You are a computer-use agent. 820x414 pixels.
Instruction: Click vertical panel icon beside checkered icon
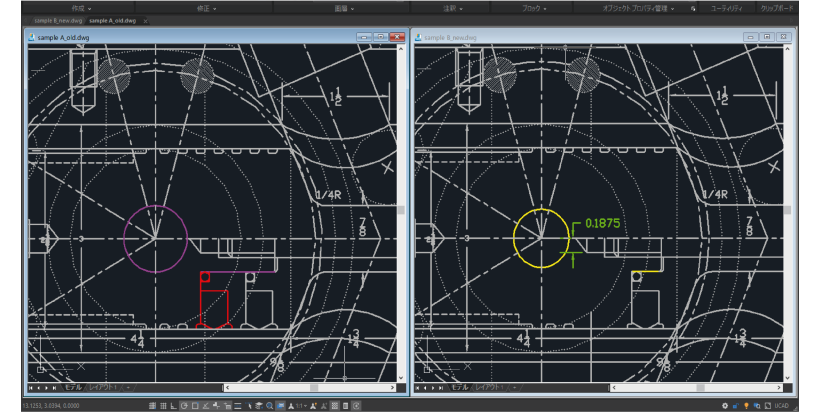click(345, 406)
